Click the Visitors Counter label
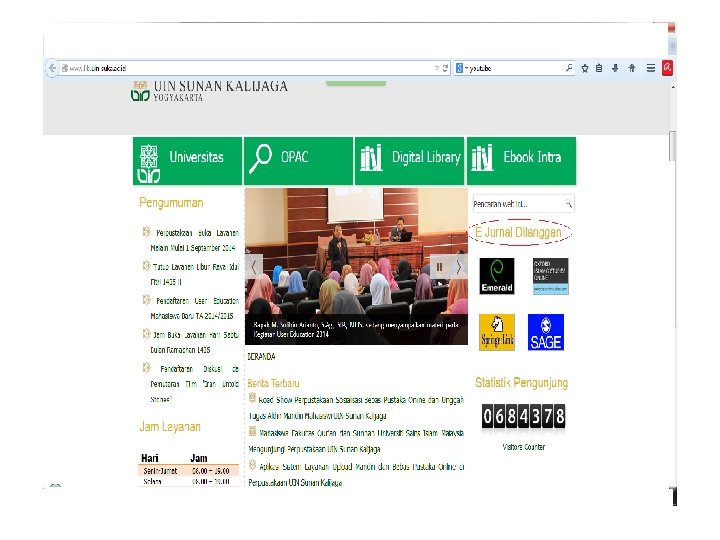 coord(523,447)
